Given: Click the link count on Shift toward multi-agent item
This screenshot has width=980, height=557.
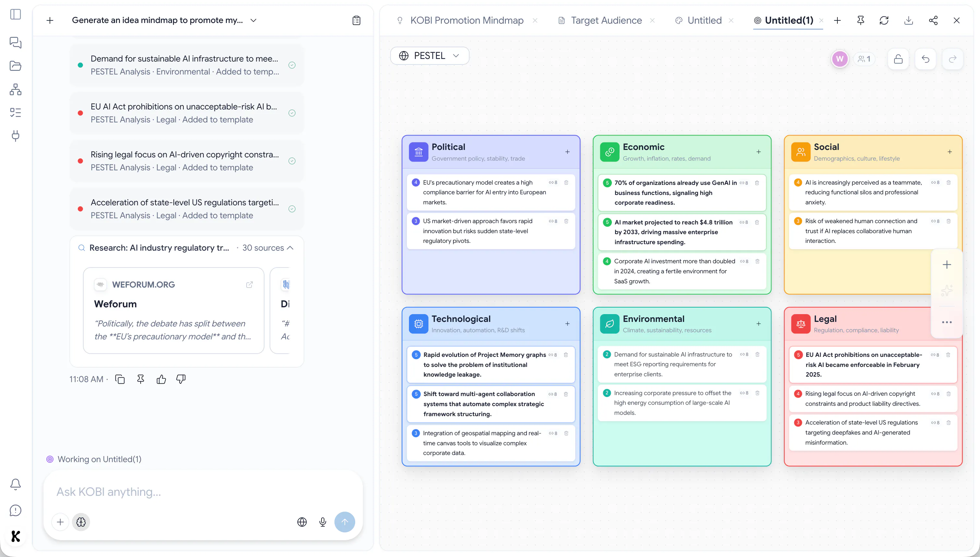Looking at the screenshot, I should pos(553,394).
